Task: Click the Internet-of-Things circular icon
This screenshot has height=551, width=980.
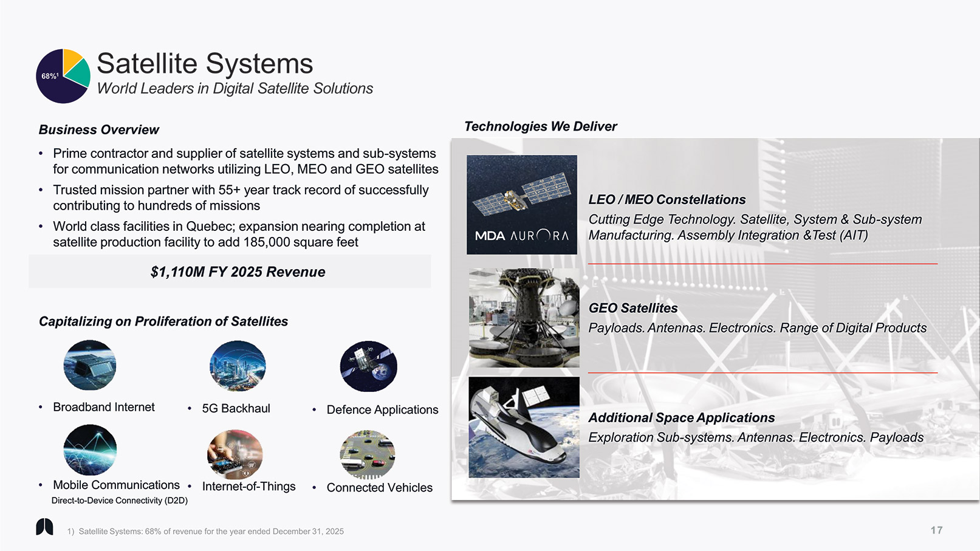Action: pyautogui.click(x=235, y=454)
